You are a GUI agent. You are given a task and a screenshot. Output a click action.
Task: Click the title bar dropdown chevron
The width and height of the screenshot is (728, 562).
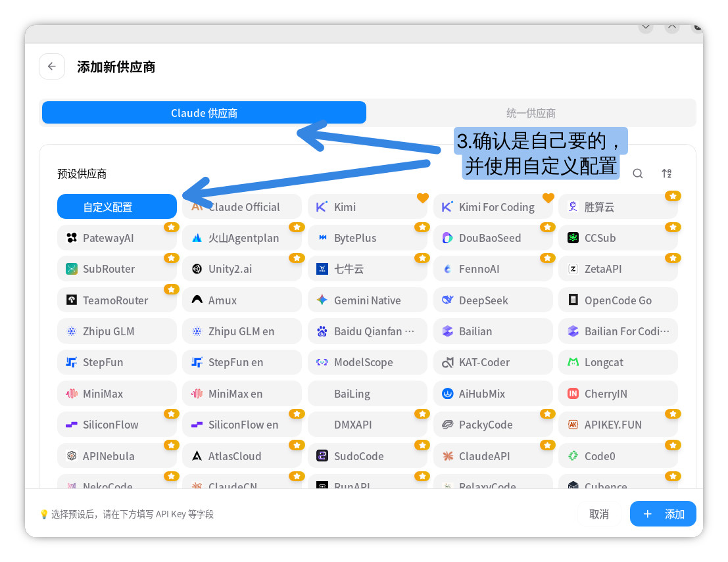tap(645, 27)
